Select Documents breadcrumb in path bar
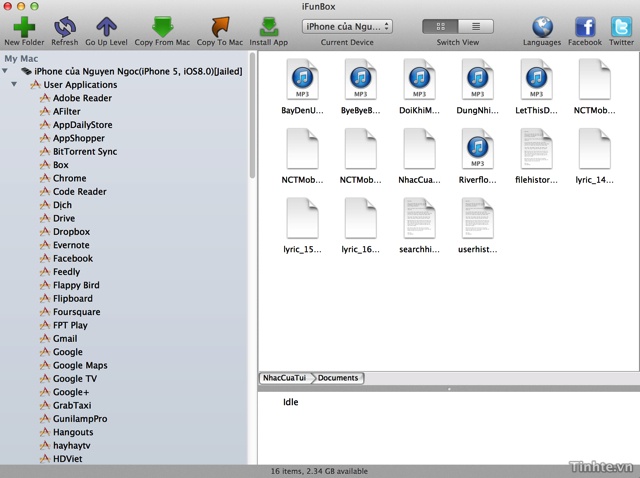This screenshot has height=478, width=640. 338,378
